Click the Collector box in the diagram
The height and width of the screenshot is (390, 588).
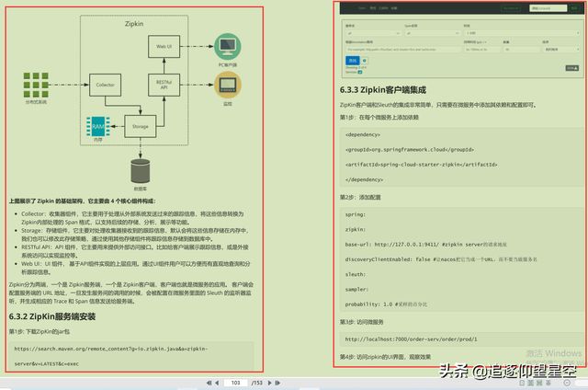point(105,85)
